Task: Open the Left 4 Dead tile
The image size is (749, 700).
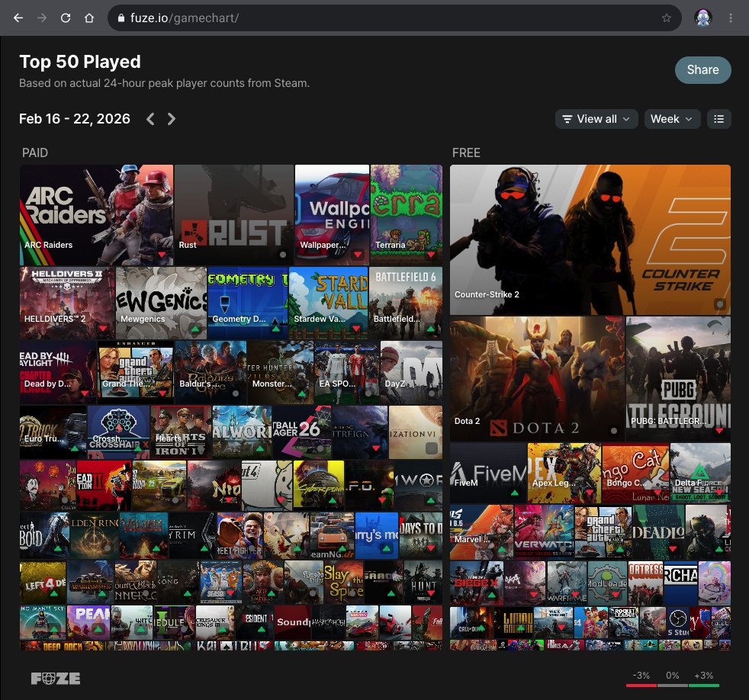Action: click(x=43, y=582)
